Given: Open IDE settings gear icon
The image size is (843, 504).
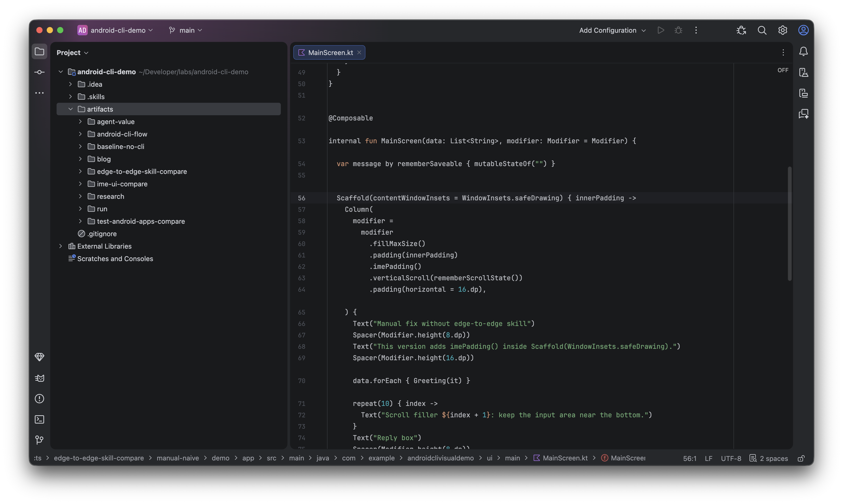Looking at the screenshot, I should click(x=783, y=30).
